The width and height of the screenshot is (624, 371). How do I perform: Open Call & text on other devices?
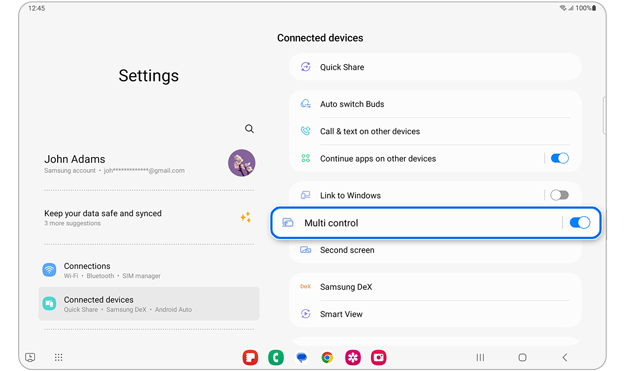(x=435, y=131)
